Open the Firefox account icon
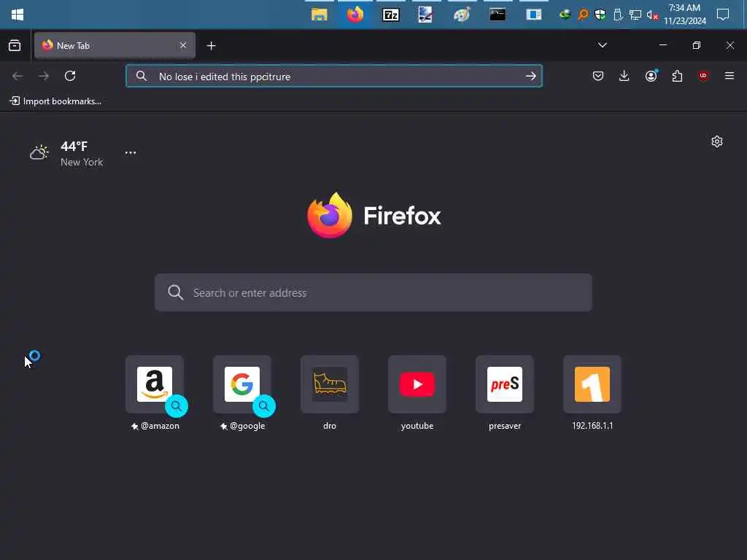Viewport: 747px width, 560px height. tap(651, 76)
